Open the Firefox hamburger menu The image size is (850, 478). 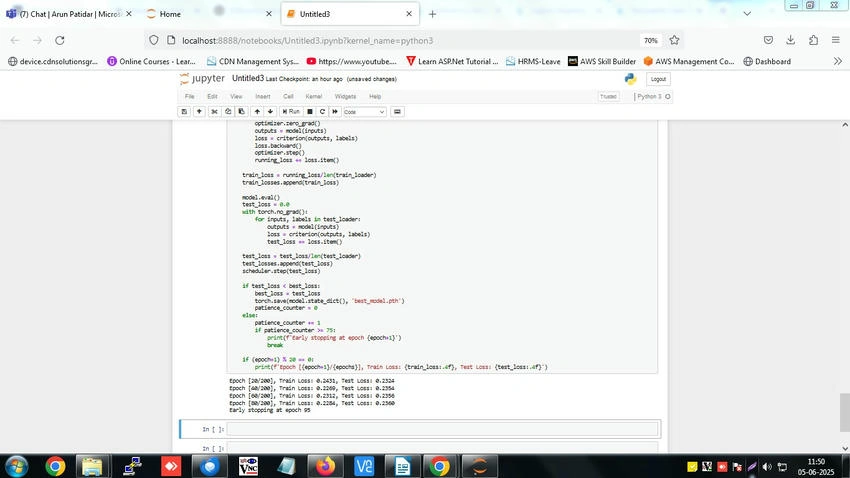point(835,41)
